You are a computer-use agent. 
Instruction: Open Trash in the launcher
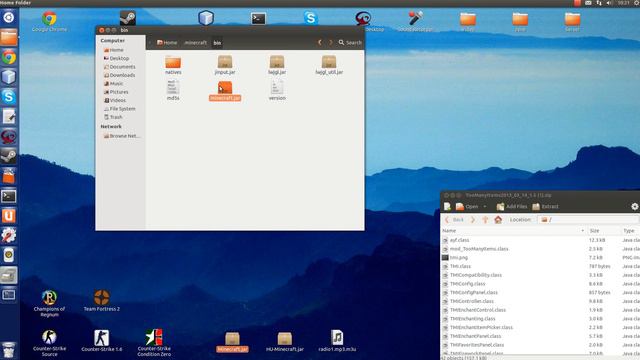click(9, 350)
